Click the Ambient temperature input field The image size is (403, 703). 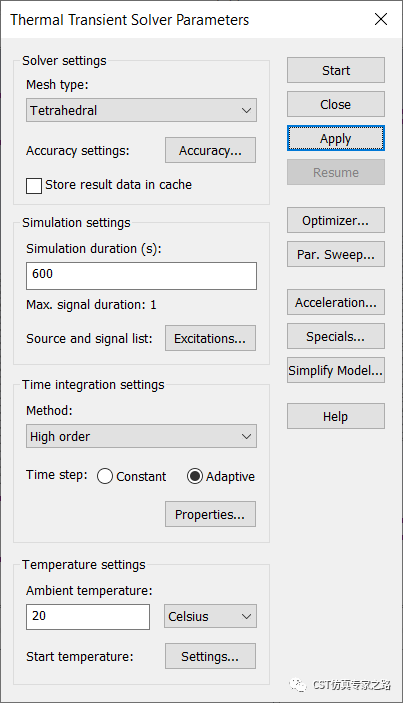tap(88, 617)
